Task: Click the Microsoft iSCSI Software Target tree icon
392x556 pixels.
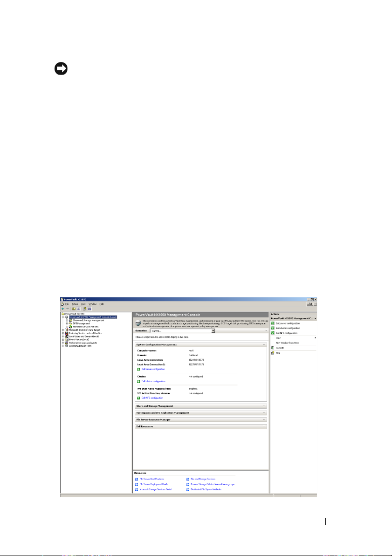Action: [67, 330]
